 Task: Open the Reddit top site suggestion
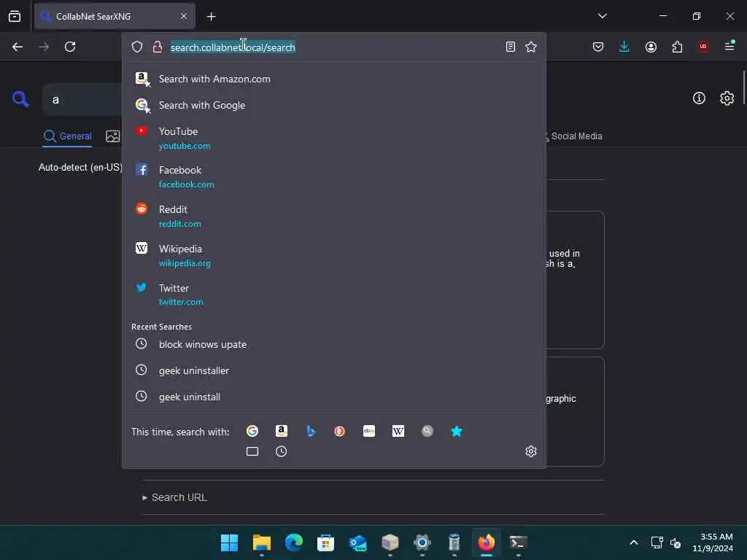[333, 216]
